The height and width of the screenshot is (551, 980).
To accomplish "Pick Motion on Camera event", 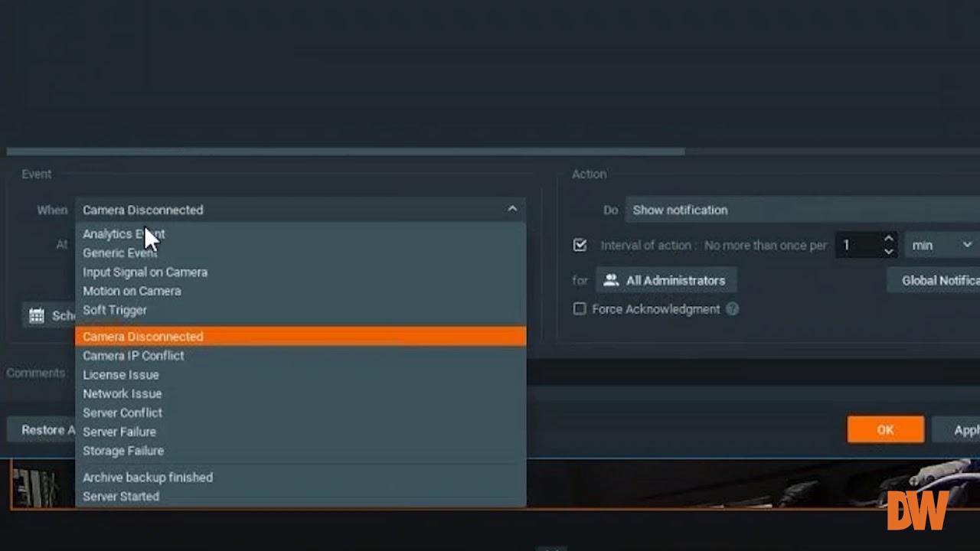I will [300, 292].
